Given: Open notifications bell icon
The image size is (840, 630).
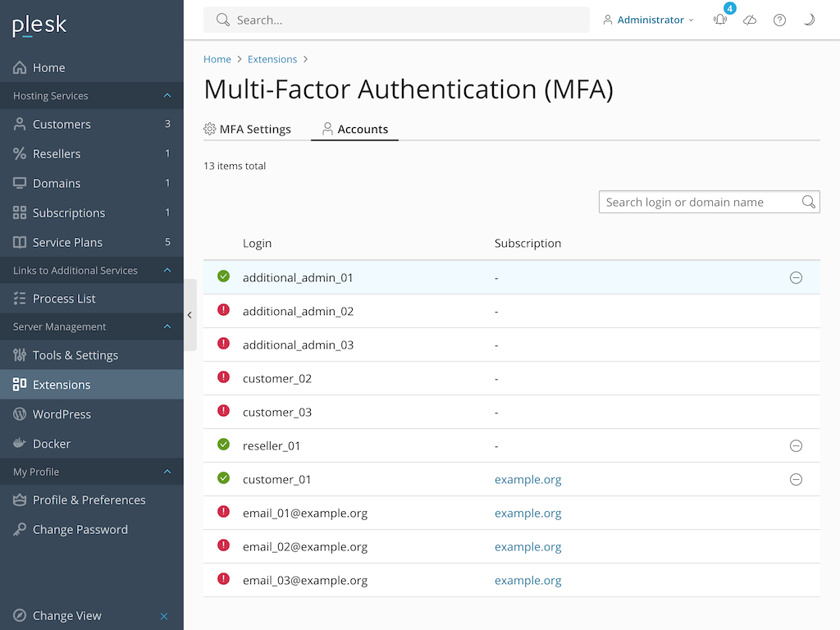Looking at the screenshot, I should coord(720,20).
